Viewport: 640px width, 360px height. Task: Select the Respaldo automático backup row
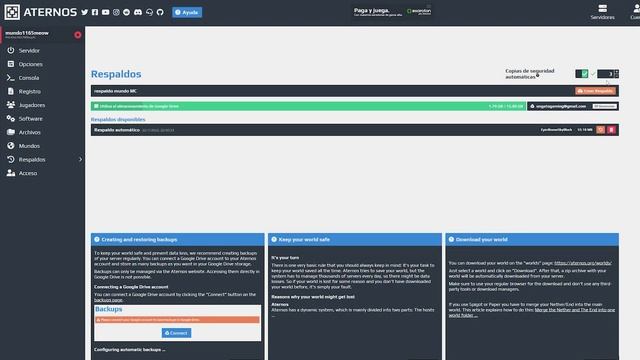click(x=355, y=130)
